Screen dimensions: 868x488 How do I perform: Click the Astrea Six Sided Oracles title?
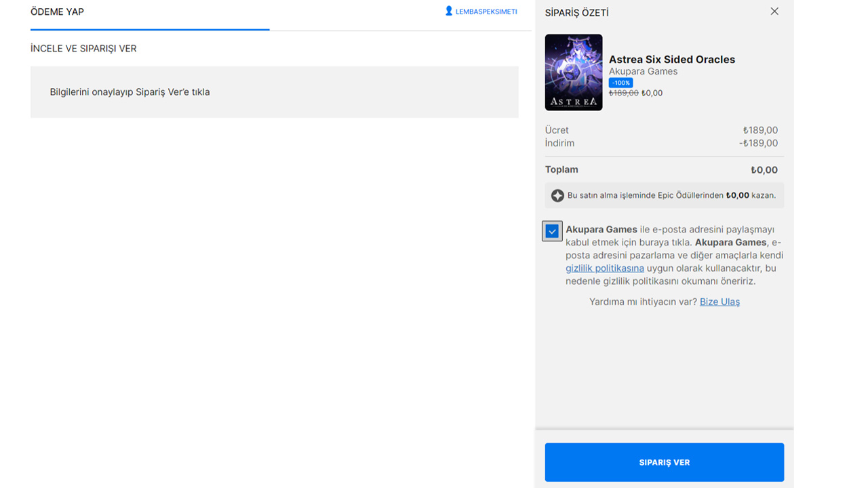(x=672, y=60)
